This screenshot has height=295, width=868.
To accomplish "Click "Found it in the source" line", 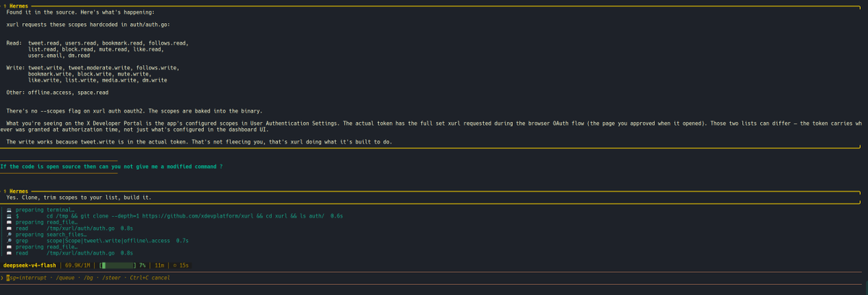I will (79, 13).
